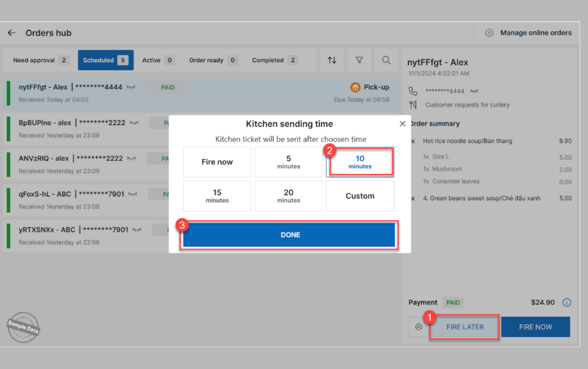Image resolution: width=588 pixels, height=369 pixels.
Task: Click the back arrow beside Orders hub
Action: (11, 33)
